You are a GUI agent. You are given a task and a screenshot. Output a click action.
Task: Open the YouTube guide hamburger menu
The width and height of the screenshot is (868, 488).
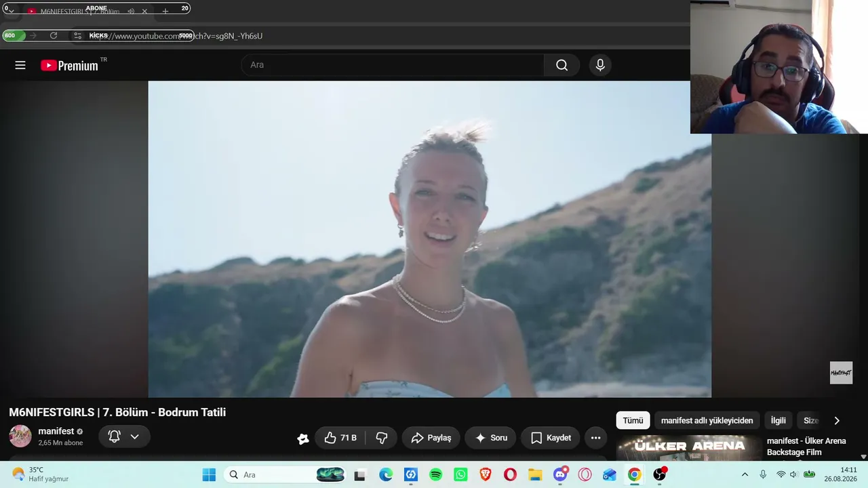[x=20, y=65]
